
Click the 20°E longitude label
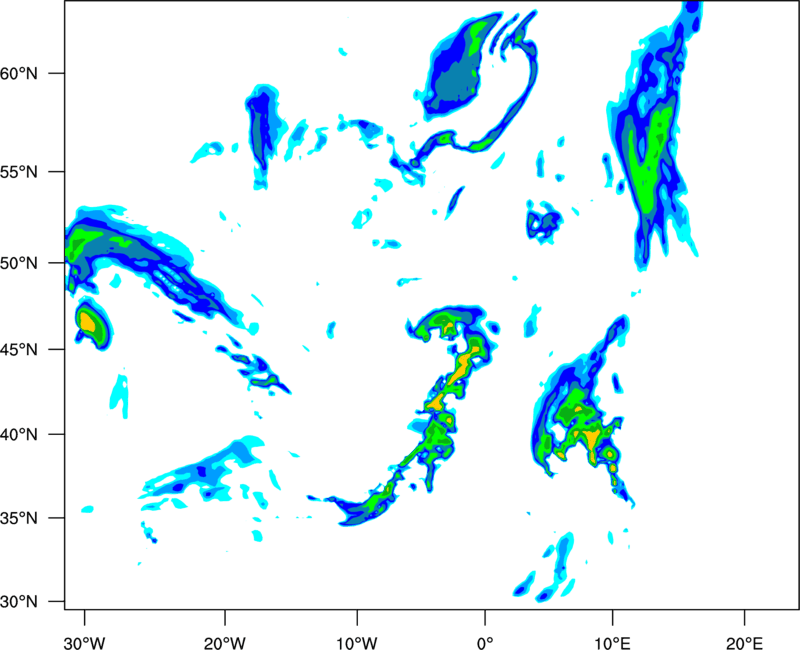click(x=744, y=643)
